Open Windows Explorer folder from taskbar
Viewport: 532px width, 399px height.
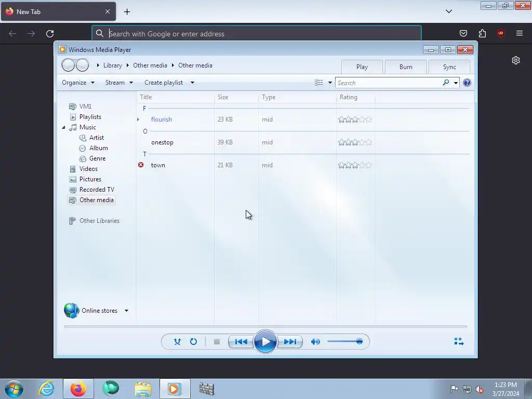click(x=143, y=389)
